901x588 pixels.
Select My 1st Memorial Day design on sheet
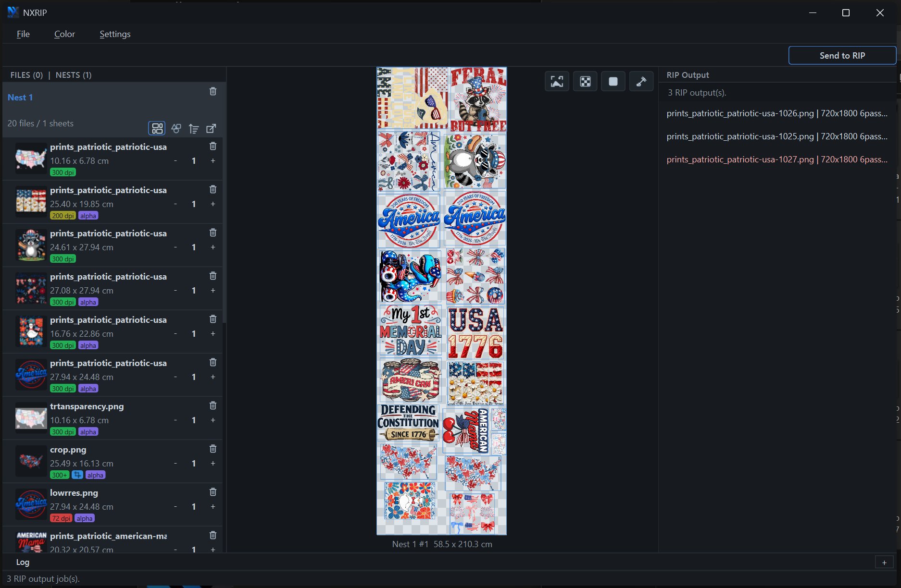click(410, 331)
